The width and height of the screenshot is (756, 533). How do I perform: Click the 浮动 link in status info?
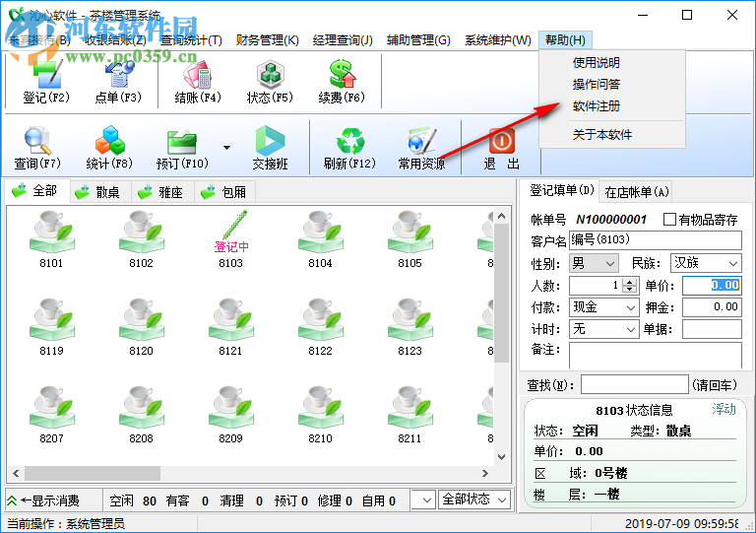[724, 410]
